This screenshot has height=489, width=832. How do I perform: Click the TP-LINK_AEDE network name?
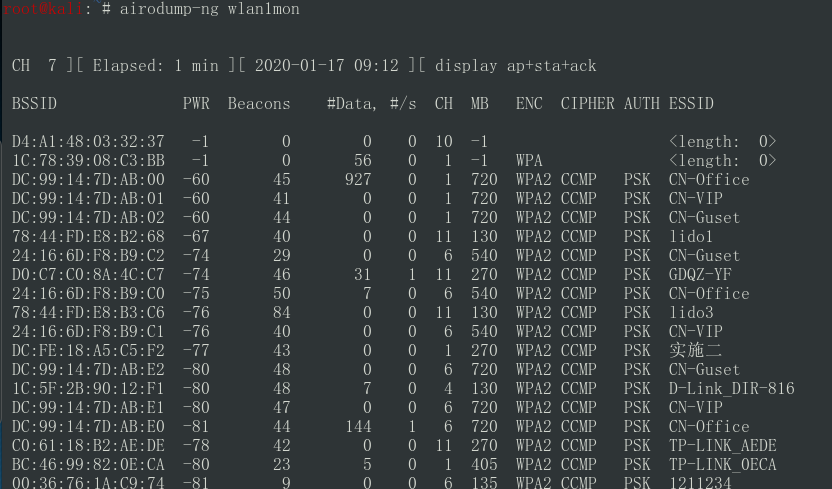[x=723, y=446]
